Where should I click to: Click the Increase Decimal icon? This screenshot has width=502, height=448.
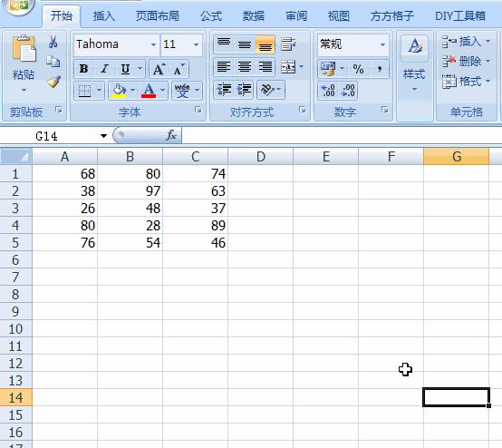click(x=328, y=91)
